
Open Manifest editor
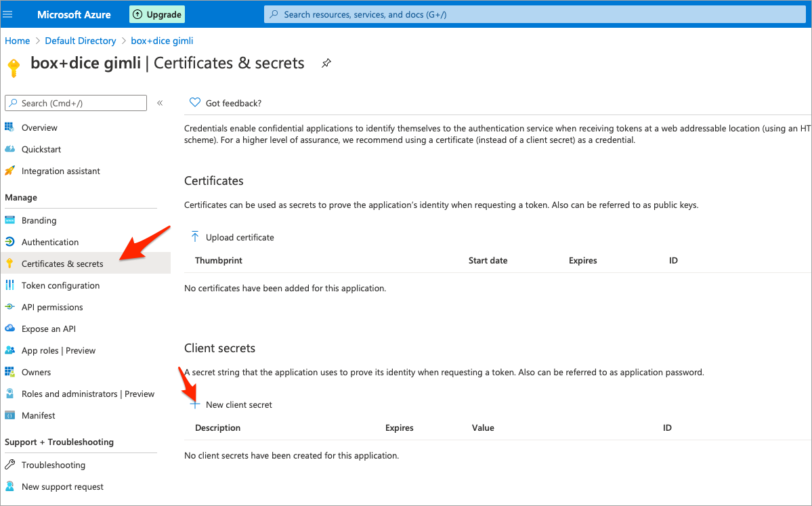pos(39,416)
